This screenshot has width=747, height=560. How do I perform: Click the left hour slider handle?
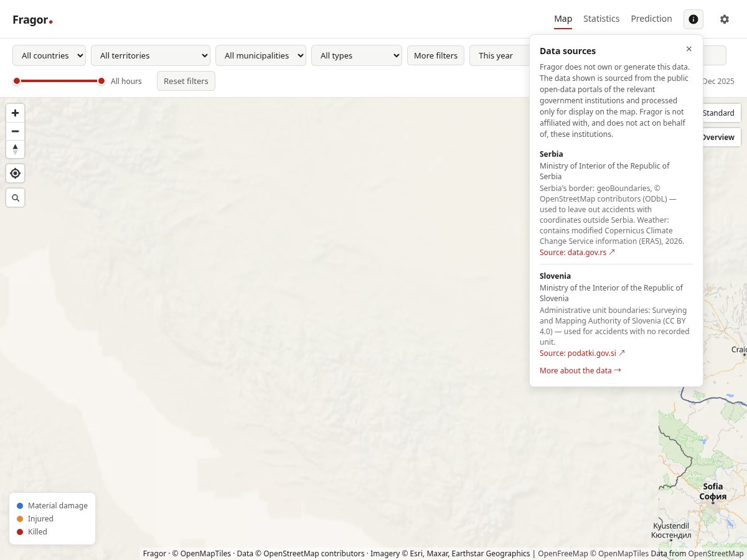(17, 81)
